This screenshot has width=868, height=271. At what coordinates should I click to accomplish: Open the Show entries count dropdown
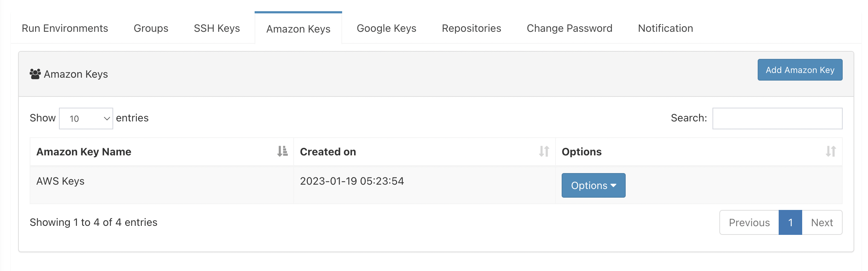click(x=86, y=119)
